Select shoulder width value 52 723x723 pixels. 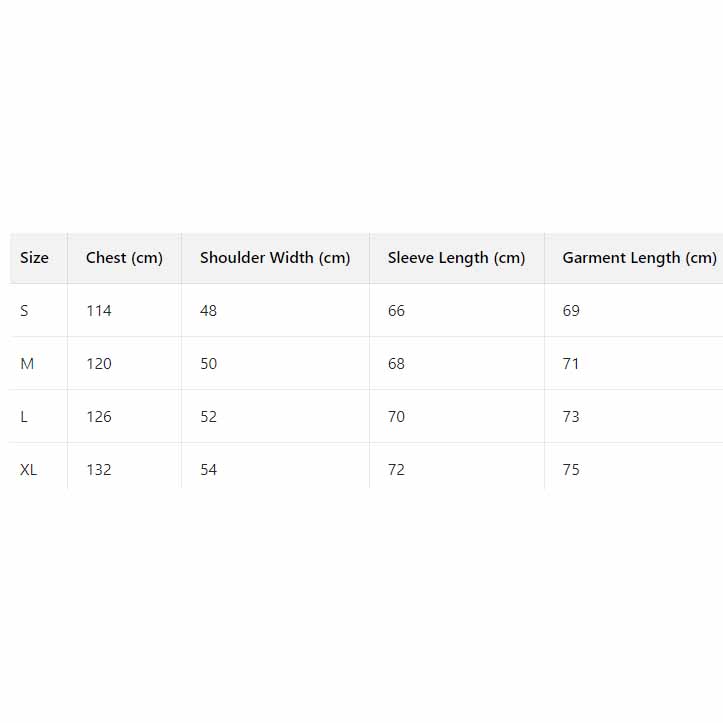[x=208, y=417]
